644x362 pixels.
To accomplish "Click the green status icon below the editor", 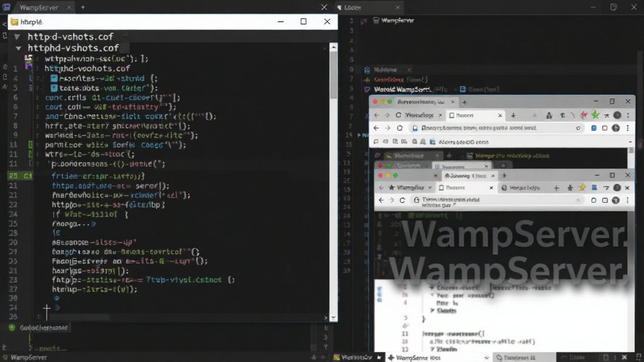I will 12,327.
